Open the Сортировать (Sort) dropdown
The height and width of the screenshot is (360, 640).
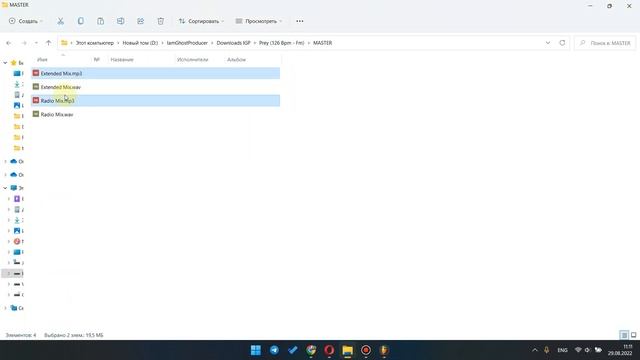coord(201,21)
